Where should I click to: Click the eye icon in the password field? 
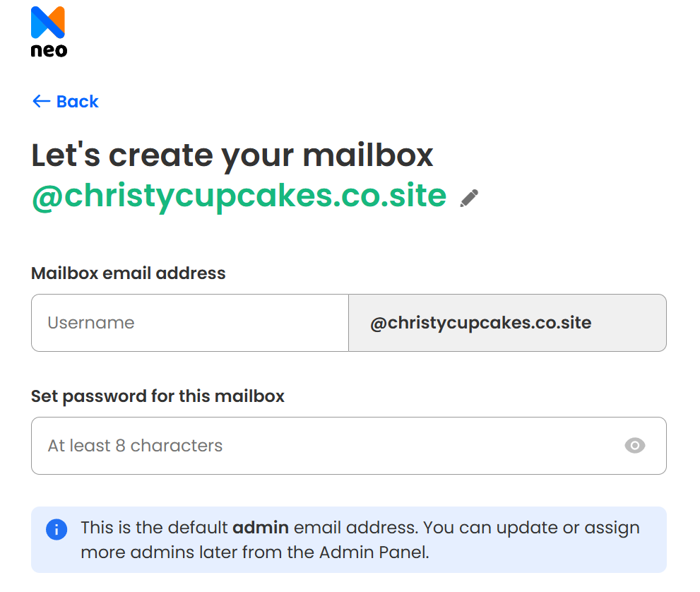tap(634, 446)
